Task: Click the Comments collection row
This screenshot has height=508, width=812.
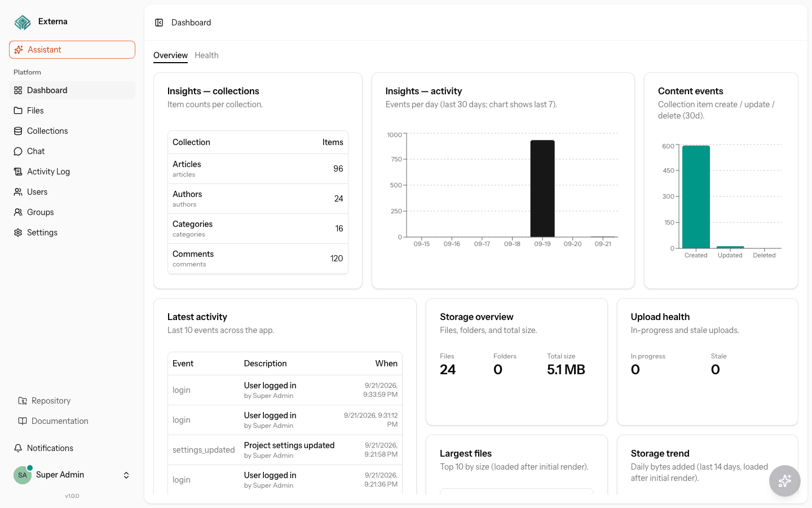Action: [258, 259]
